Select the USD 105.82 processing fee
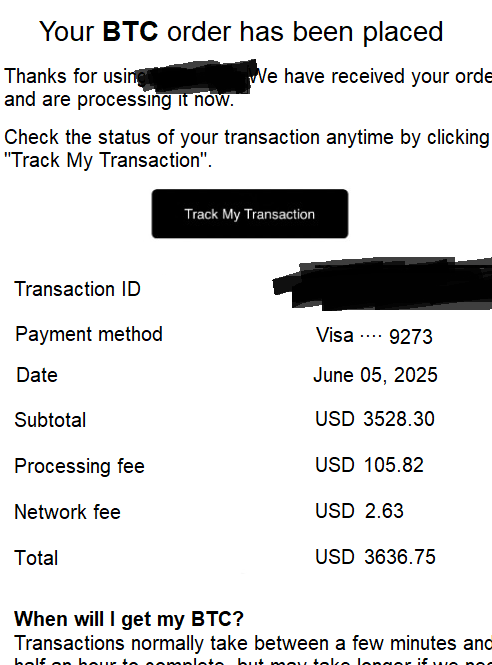 [369, 465]
